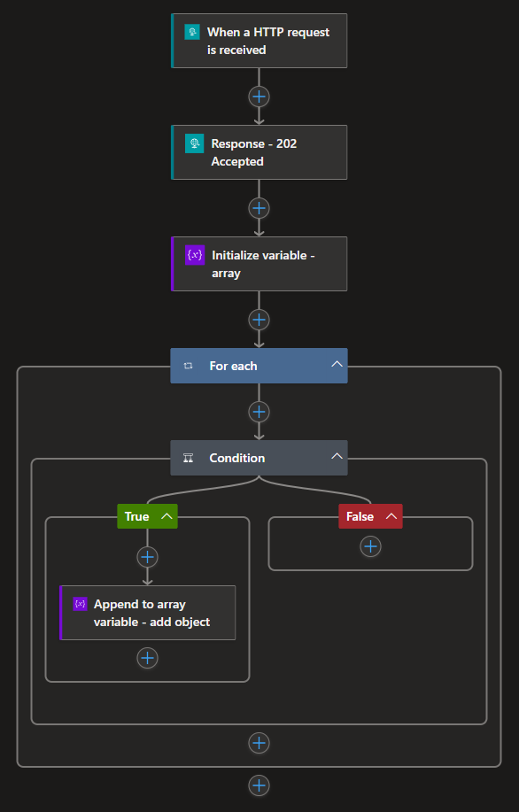519x812 pixels.
Task: Click the Append to array variable icon
Action: tap(81, 604)
